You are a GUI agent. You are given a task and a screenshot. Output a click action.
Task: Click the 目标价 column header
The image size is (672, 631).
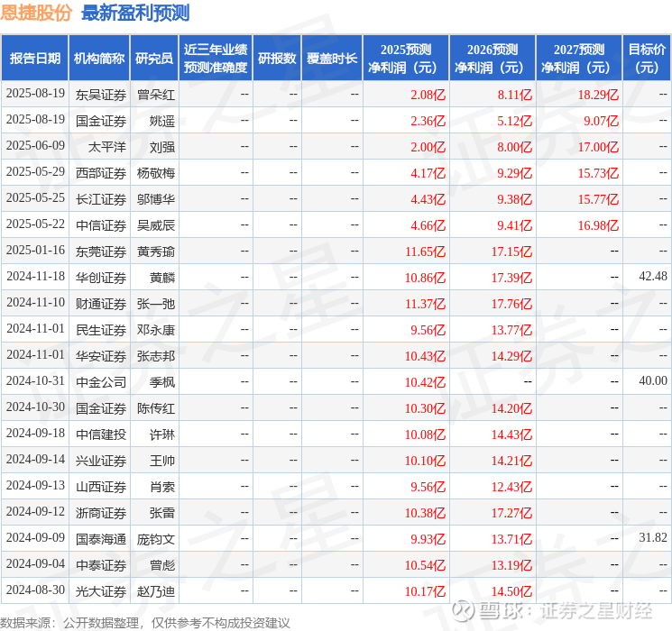[646, 59]
